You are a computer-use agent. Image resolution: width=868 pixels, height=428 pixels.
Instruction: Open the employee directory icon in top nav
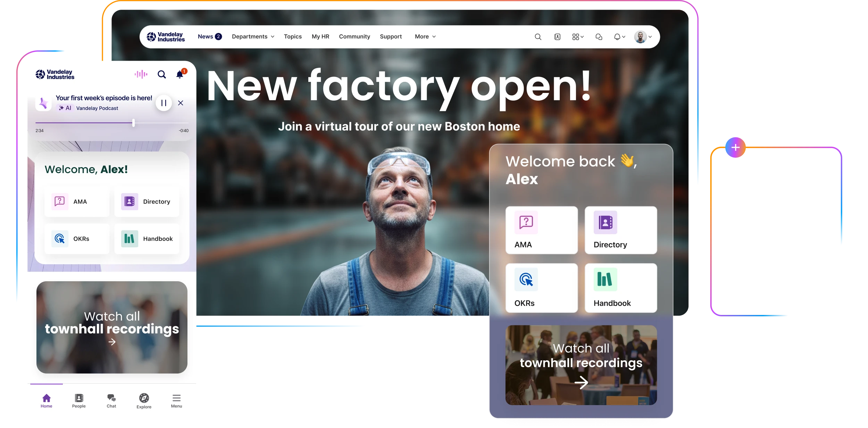(557, 36)
